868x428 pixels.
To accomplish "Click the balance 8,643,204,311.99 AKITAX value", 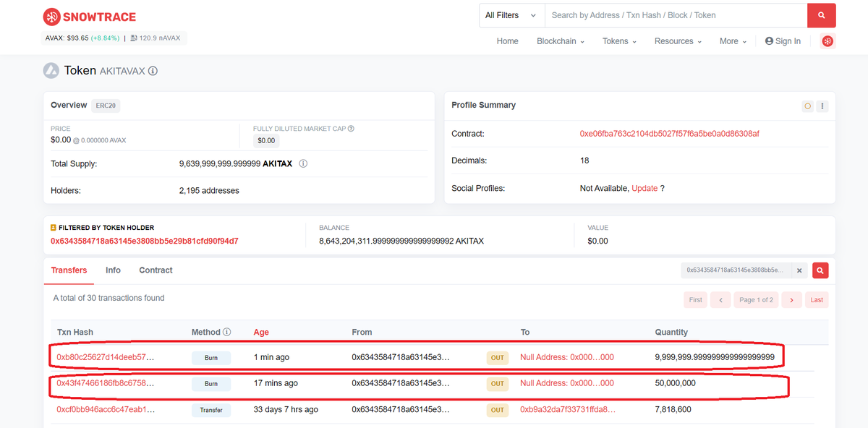I will pos(401,241).
